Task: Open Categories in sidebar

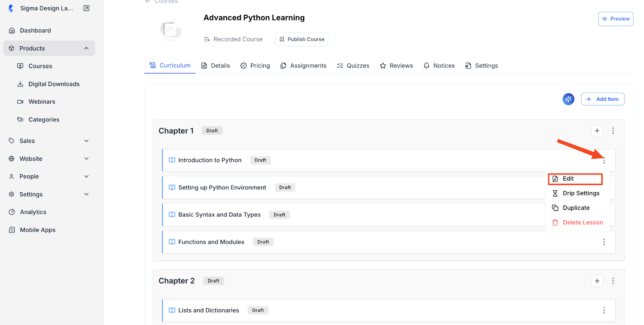Action: click(44, 119)
